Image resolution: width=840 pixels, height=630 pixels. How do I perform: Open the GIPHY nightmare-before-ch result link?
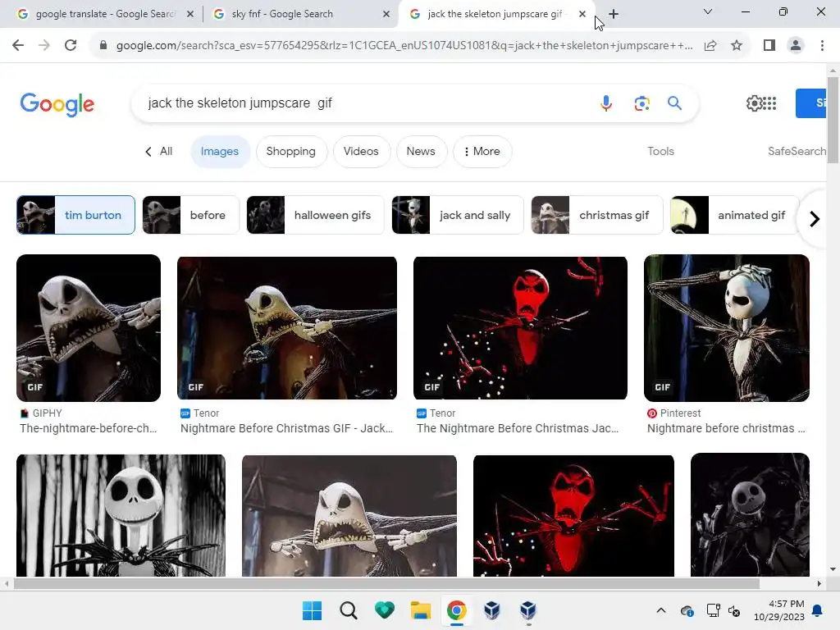[x=89, y=428]
